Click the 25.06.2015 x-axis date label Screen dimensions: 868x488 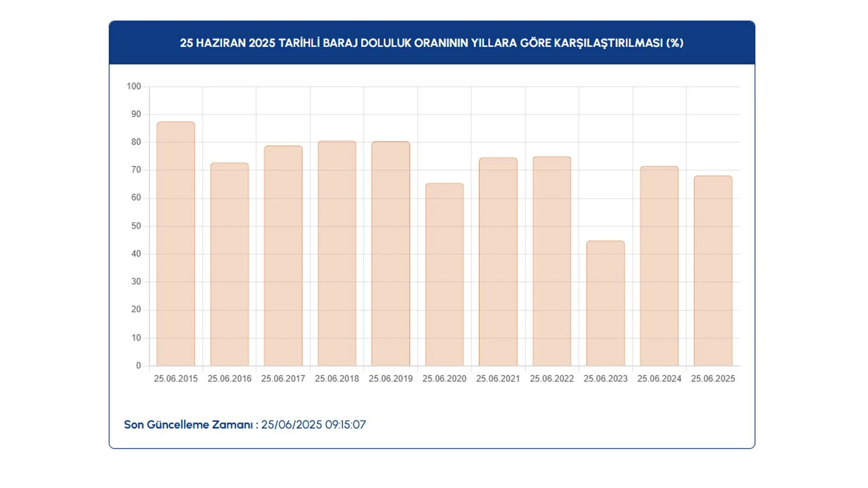coord(176,378)
